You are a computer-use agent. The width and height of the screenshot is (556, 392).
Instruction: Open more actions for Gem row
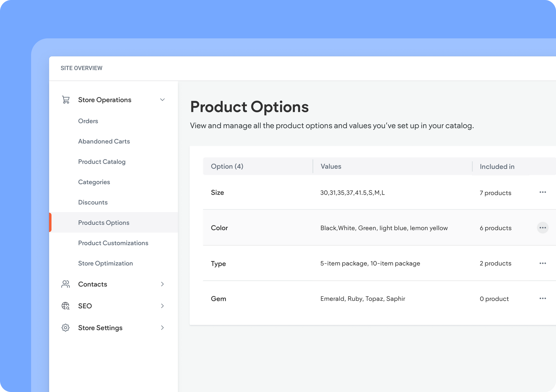[x=543, y=299]
